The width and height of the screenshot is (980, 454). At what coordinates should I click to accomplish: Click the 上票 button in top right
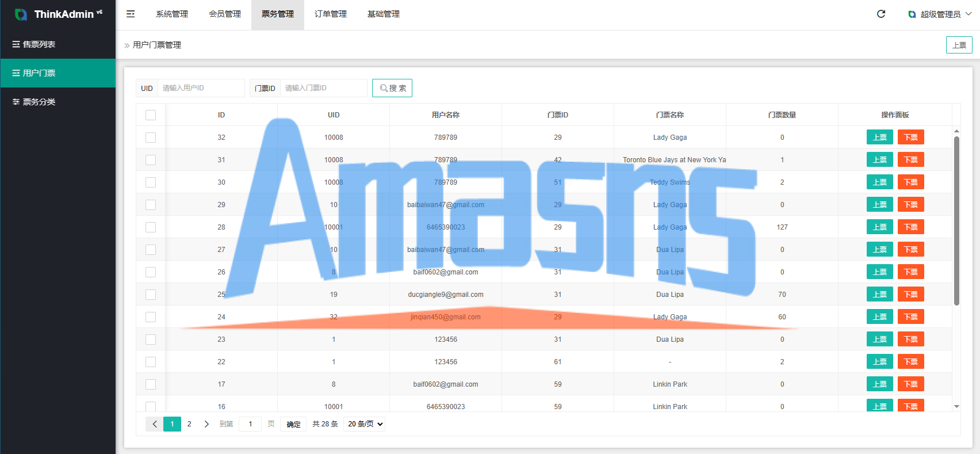coord(959,45)
